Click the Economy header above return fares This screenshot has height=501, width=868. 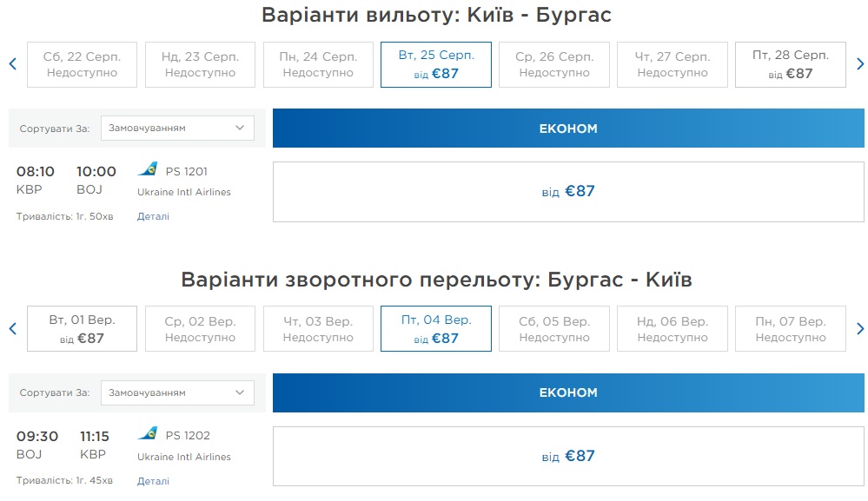[x=568, y=393]
